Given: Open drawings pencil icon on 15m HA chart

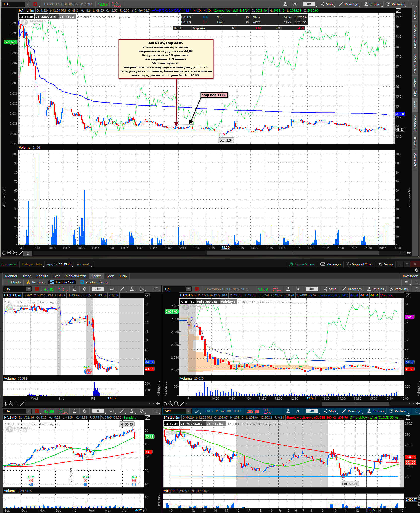Looking at the screenshot, I should 122,289.
